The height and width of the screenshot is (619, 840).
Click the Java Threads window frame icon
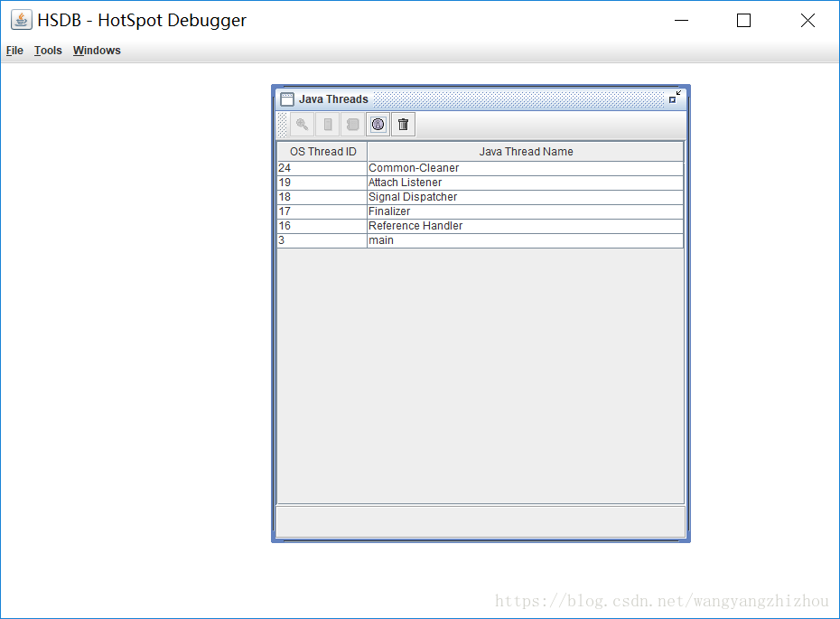(287, 99)
